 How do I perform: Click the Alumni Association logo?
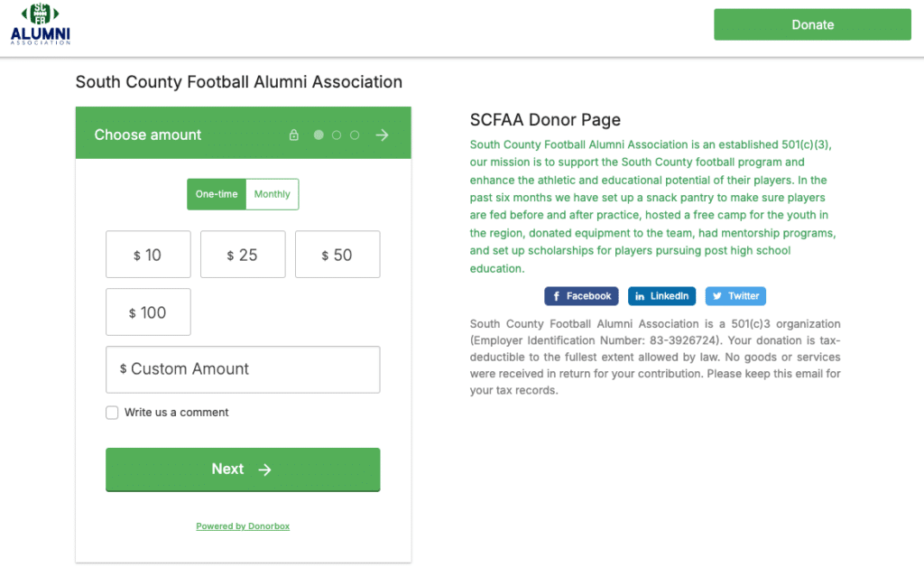point(40,24)
